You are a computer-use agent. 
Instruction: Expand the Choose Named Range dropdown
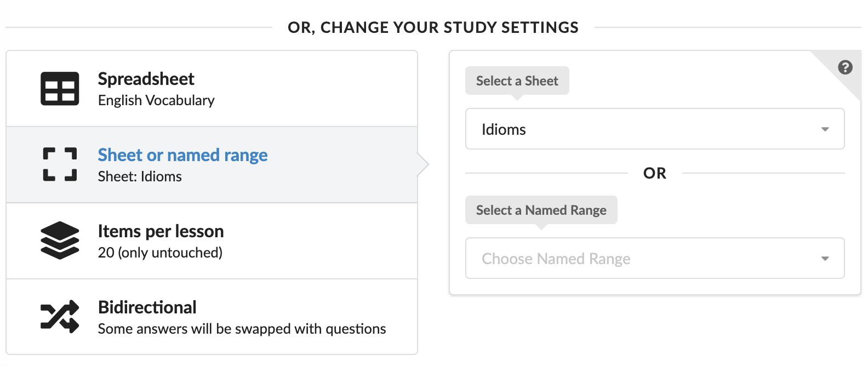(x=654, y=259)
